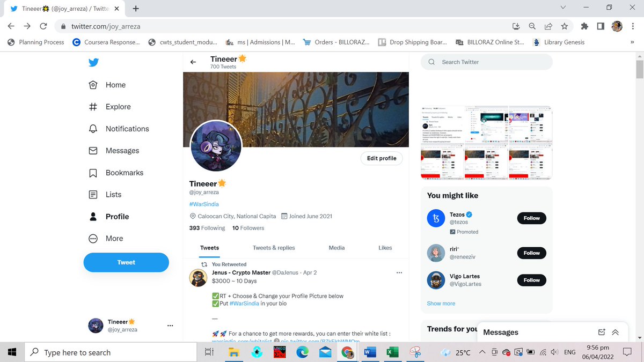Follow Vigo Lartes

(x=532, y=280)
